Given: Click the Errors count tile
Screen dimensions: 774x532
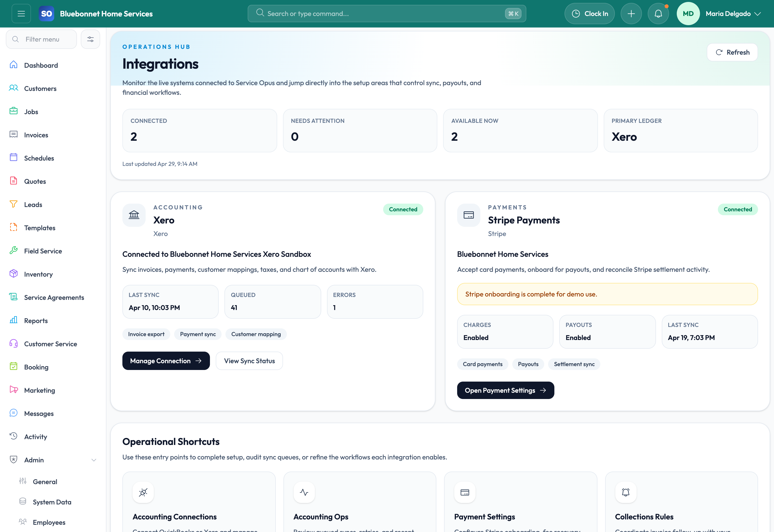Looking at the screenshot, I should tap(375, 302).
